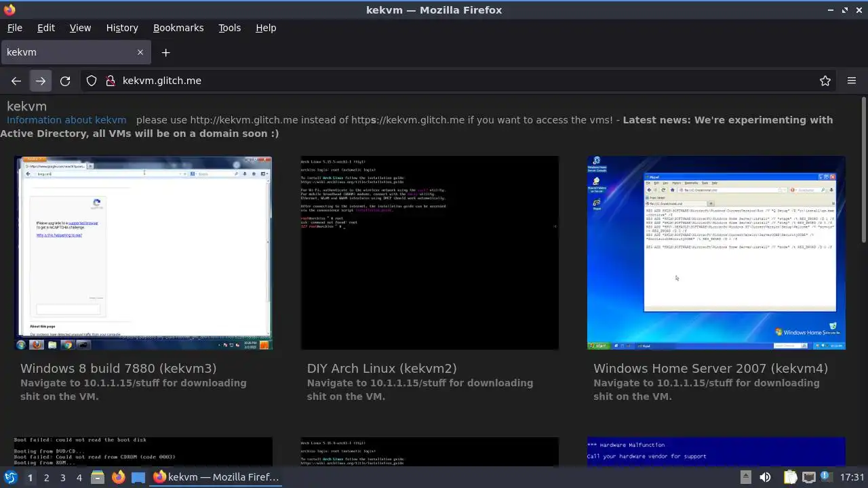The width and height of the screenshot is (868, 488).
Task: Open the Hardware Malfunction blue screen thumbnail
Action: [x=716, y=451]
